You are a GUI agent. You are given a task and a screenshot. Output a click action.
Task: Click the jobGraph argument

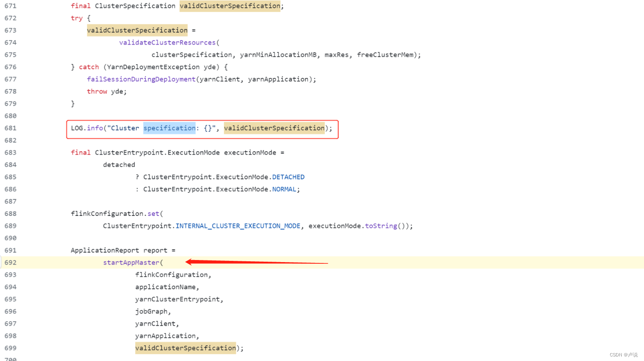[x=151, y=312]
